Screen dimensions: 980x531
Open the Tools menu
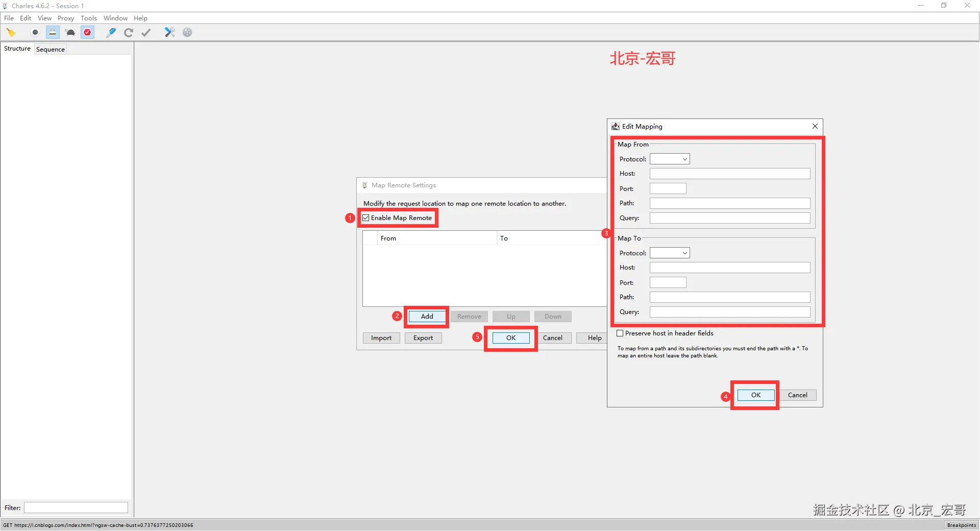click(89, 18)
